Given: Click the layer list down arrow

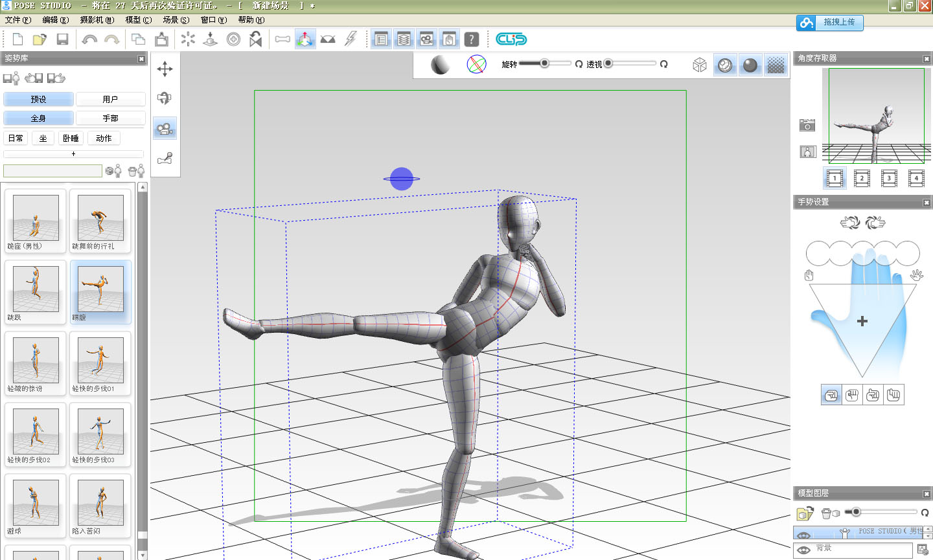Looking at the screenshot, I should (928, 536).
